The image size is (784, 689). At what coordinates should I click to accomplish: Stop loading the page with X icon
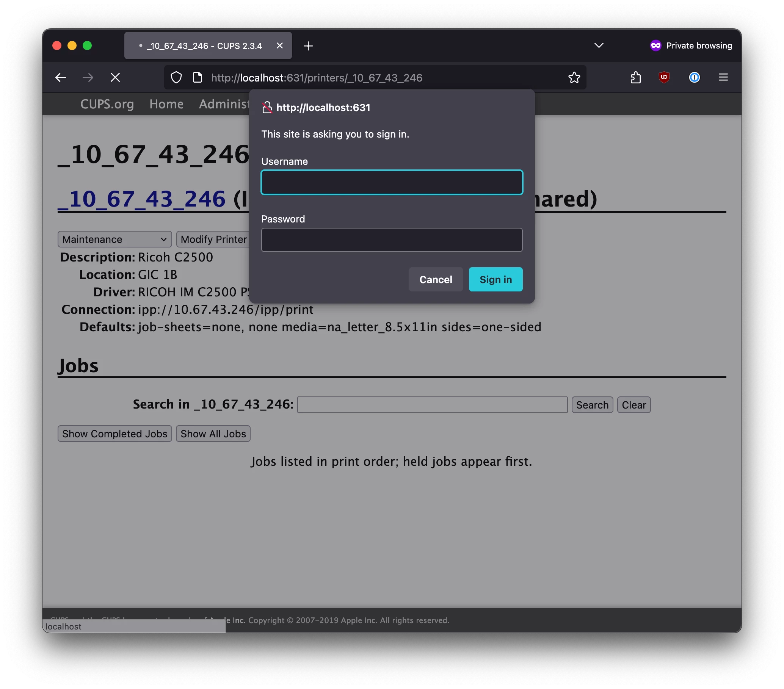click(x=115, y=77)
